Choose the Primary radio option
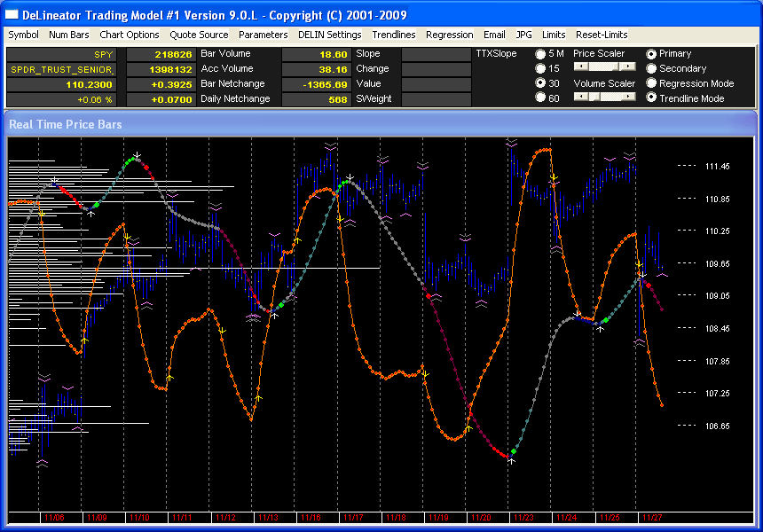 [x=651, y=54]
